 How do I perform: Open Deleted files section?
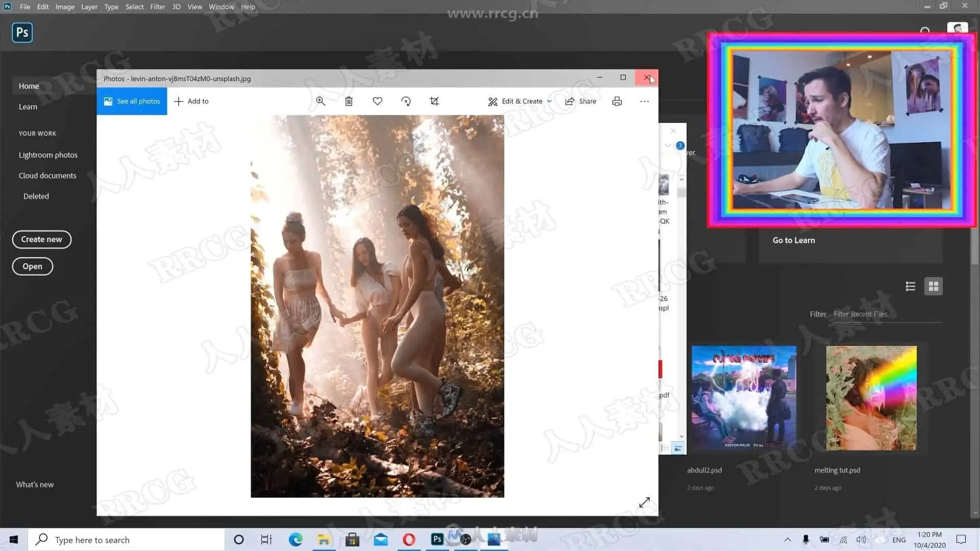point(36,196)
